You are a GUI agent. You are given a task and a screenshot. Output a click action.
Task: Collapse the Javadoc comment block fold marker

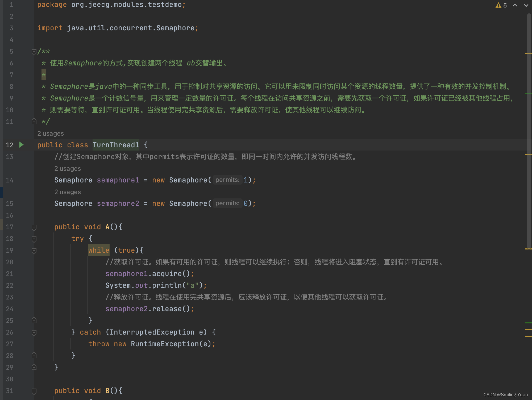[34, 52]
